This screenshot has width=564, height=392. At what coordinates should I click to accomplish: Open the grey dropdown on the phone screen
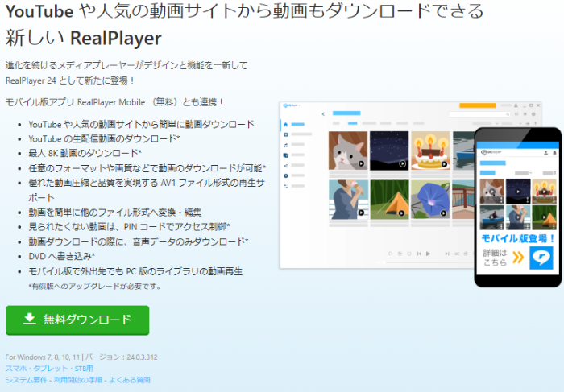(x=524, y=173)
